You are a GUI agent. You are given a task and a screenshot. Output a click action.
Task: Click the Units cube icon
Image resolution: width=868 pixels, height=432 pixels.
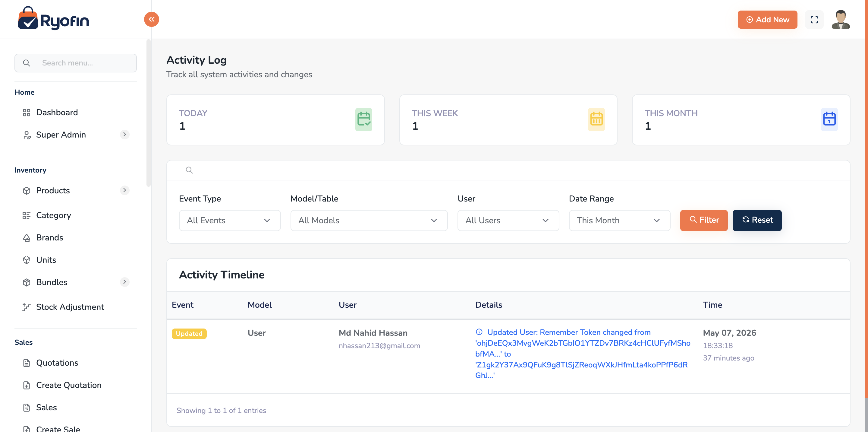(26, 260)
